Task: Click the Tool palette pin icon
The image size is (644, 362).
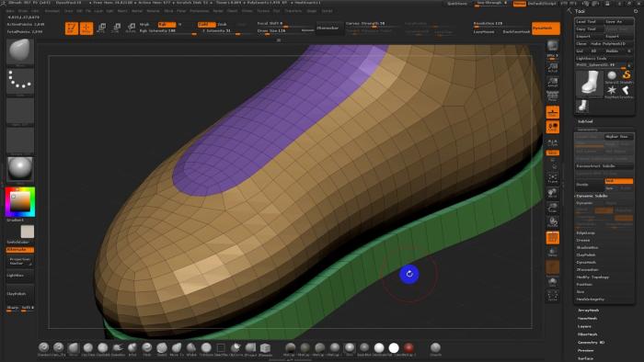Action: coord(636,11)
